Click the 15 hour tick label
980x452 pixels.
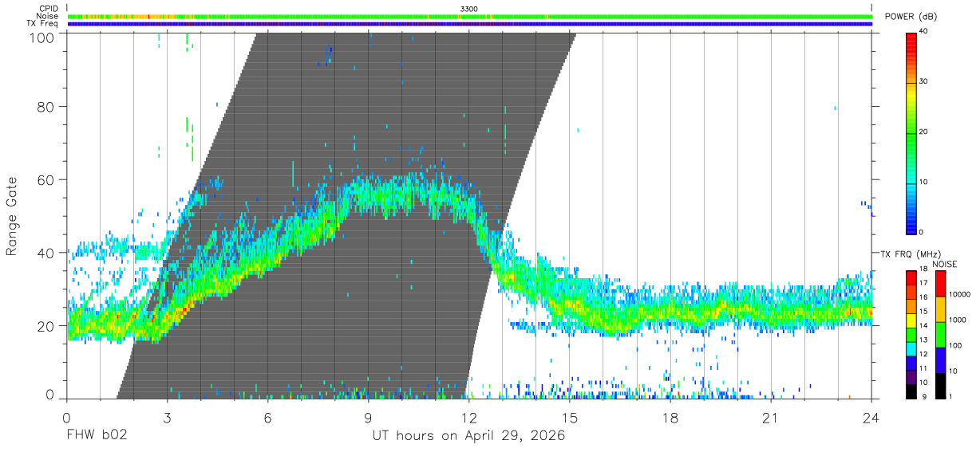tap(570, 417)
